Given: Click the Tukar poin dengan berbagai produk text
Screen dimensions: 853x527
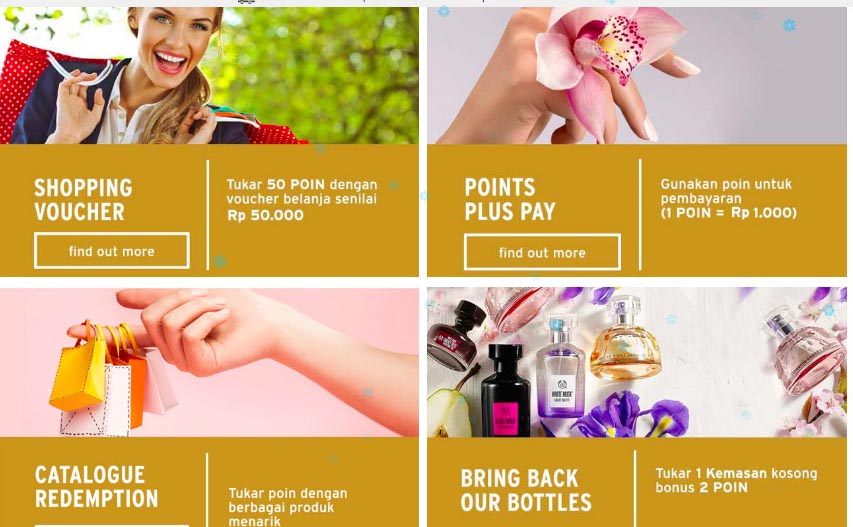Looking at the screenshot, I should (287, 507).
